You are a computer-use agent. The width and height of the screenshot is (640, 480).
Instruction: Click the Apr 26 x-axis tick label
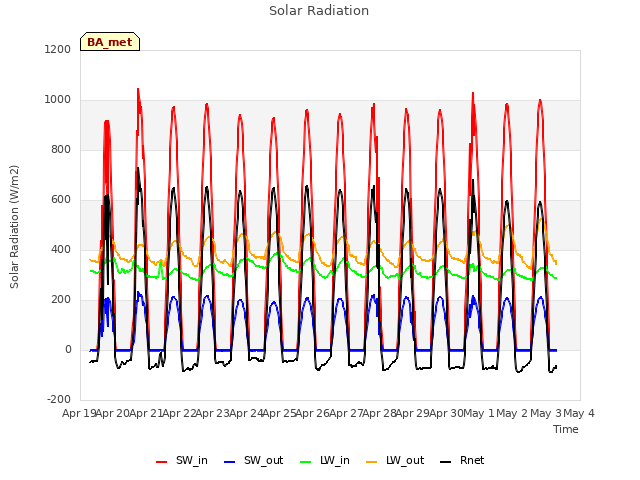click(313, 413)
